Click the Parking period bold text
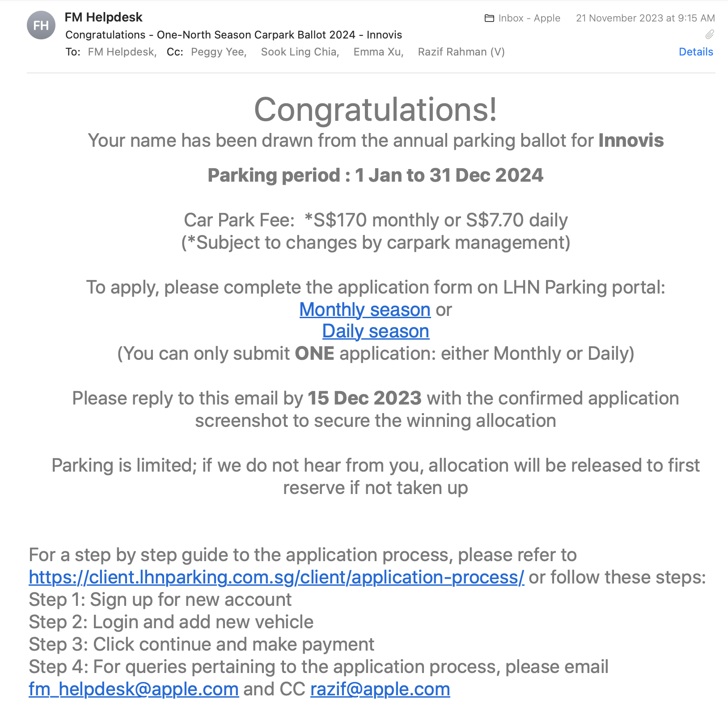 (376, 175)
